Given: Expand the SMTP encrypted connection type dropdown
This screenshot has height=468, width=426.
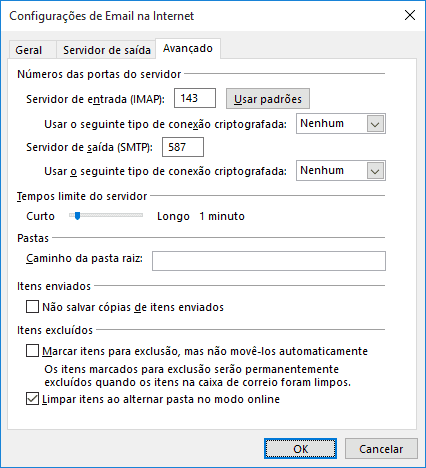Looking at the screenshot, I should coord(341,171).
